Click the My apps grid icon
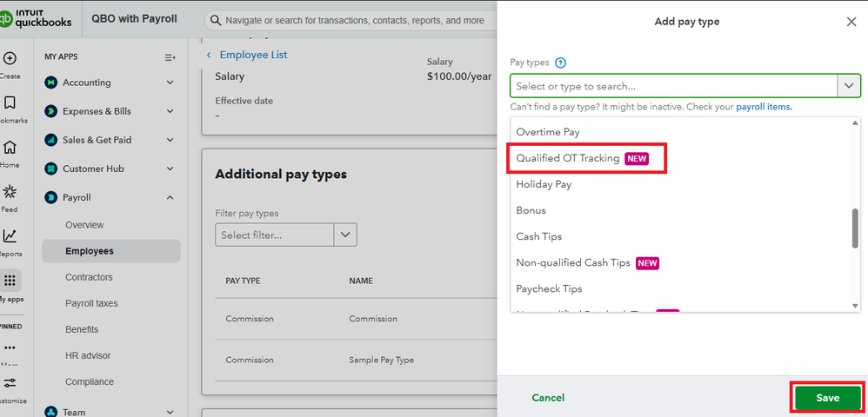868x417 pixels. (x=10, y=281)
